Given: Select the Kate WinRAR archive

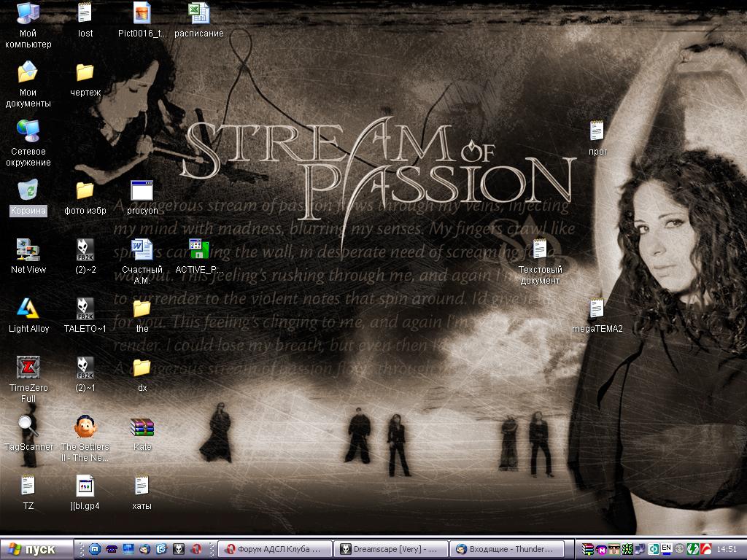Looking at the screenshot, I should (142, 427).
